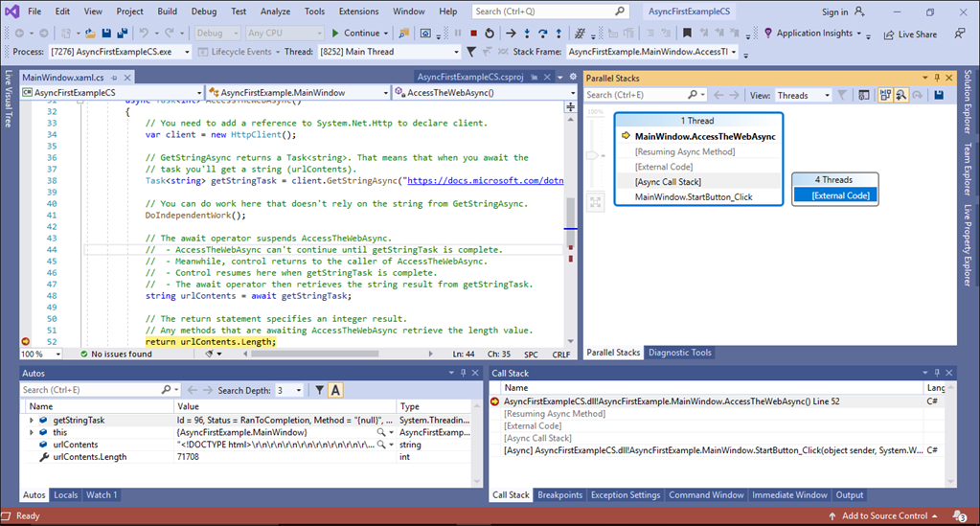Click the fit-to-screen icon under zoom slider
Image resolution: width=980 pixels, height=526 pixels.
595,202
